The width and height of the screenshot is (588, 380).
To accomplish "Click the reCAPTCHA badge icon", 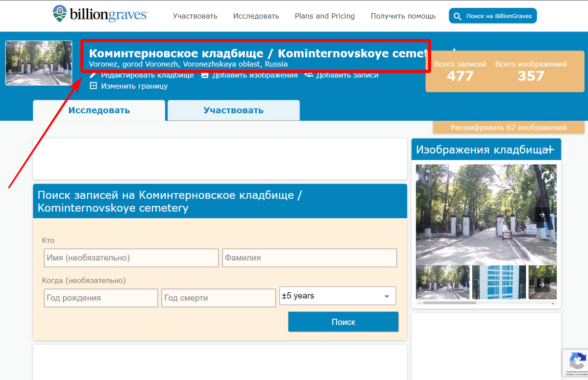I will (x=576, y=362).
